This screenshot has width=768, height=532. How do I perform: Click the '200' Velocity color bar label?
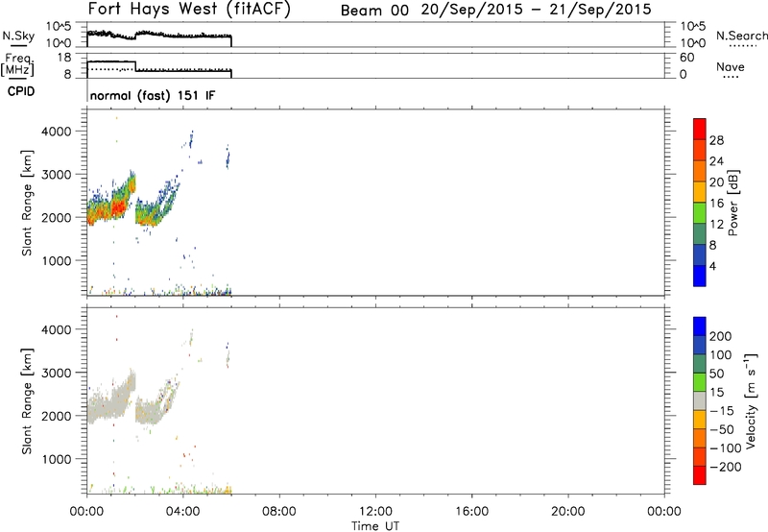point(721,336)
